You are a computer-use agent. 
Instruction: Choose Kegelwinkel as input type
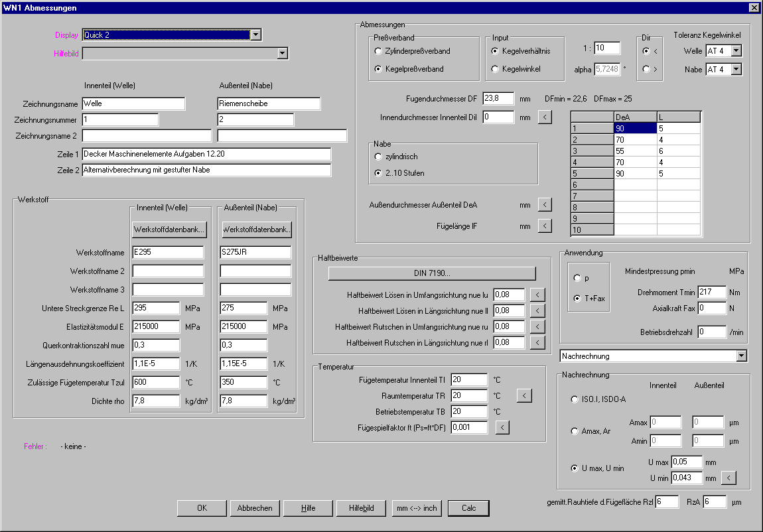[495, 69]
